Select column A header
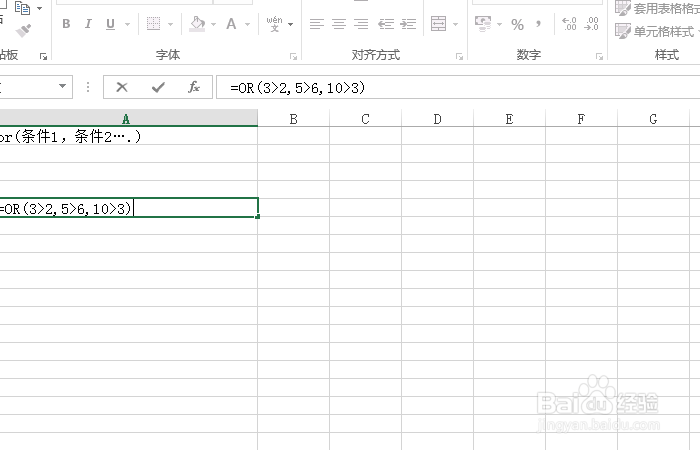 click(x=129, y=119)
